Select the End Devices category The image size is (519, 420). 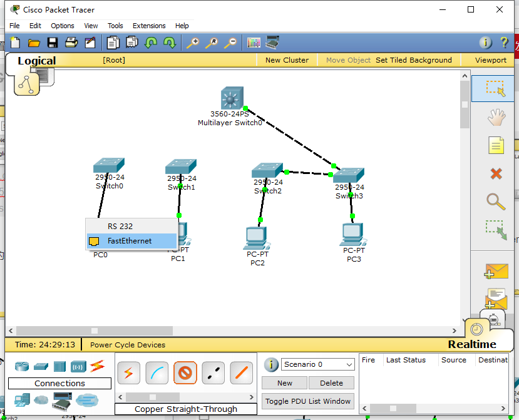pos(22,400)
